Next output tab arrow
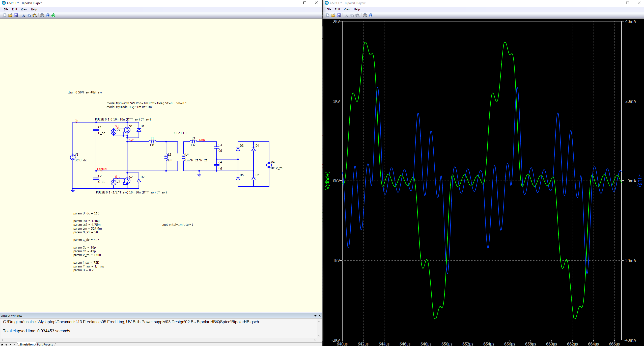The image size is (644, 346). (10, 344)
